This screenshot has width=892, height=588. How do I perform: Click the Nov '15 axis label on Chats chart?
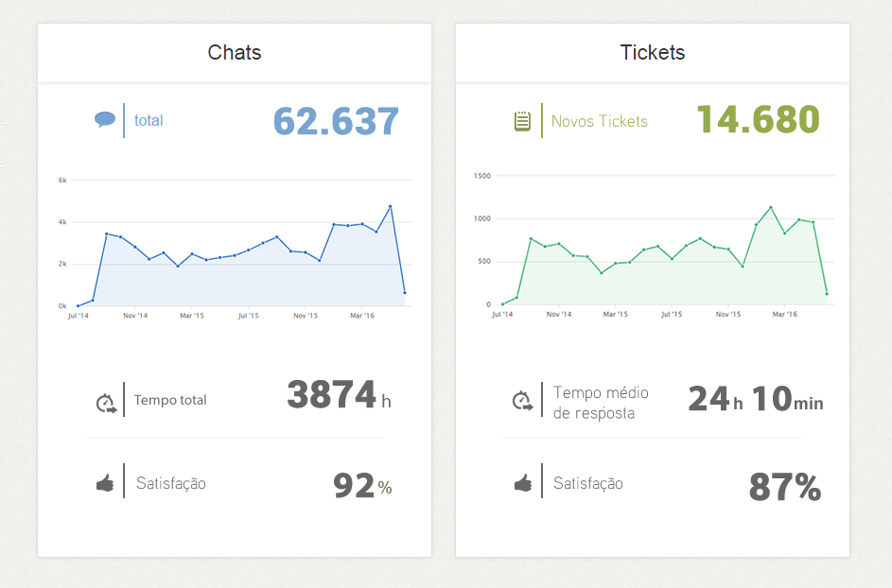tap(305, 315)
